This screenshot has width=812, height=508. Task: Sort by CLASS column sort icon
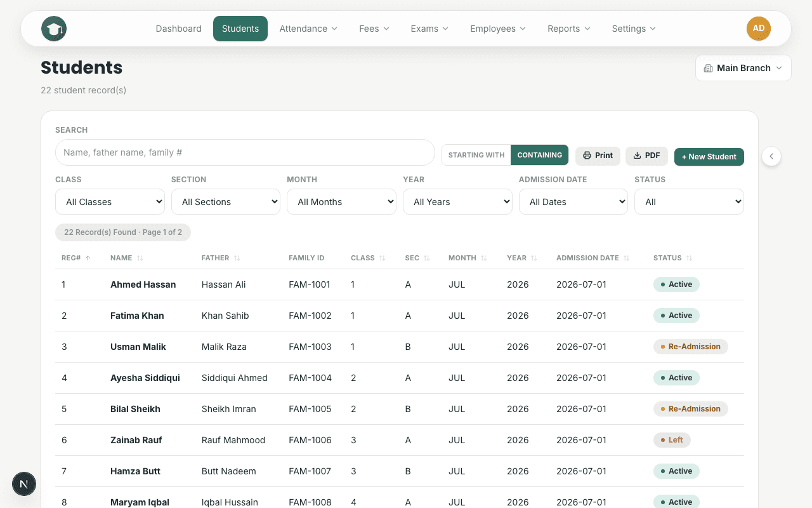(x=382, y=258)
